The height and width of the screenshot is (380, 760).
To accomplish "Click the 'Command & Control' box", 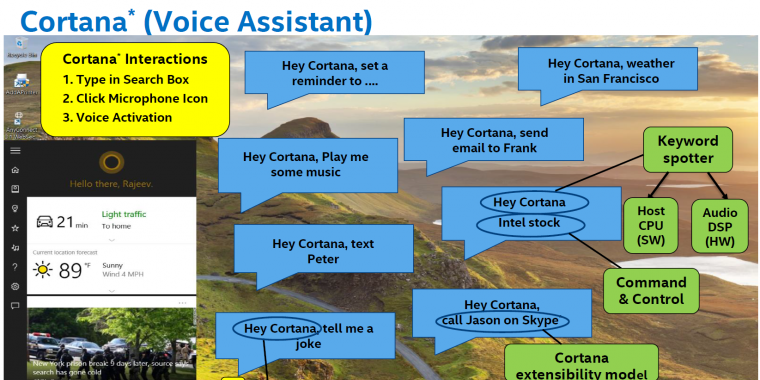I will tap(651, 291).
